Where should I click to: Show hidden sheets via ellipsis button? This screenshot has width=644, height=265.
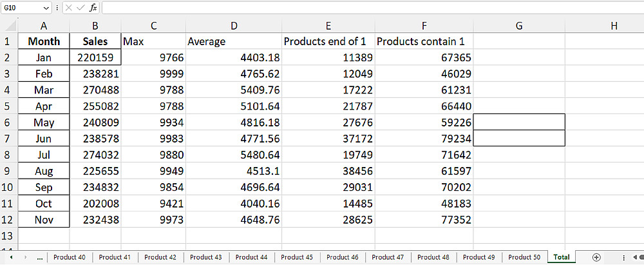click(x=41, y=257)
